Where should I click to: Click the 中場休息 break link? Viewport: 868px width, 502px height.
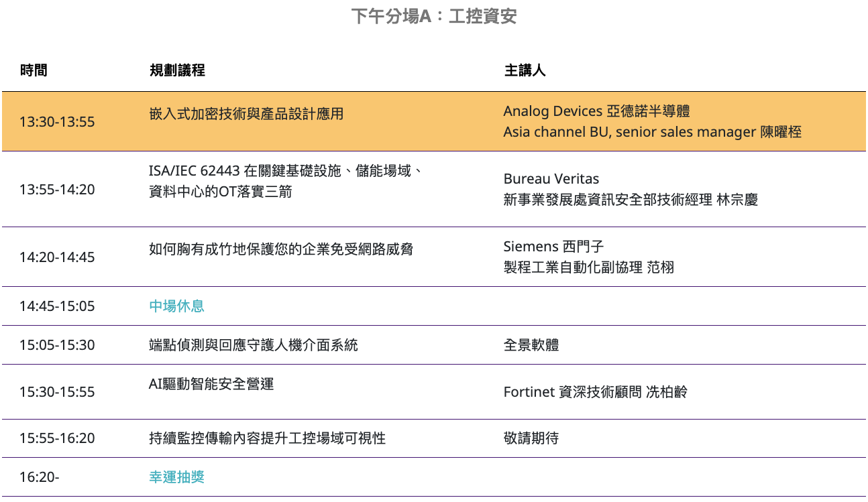[176, 306]
